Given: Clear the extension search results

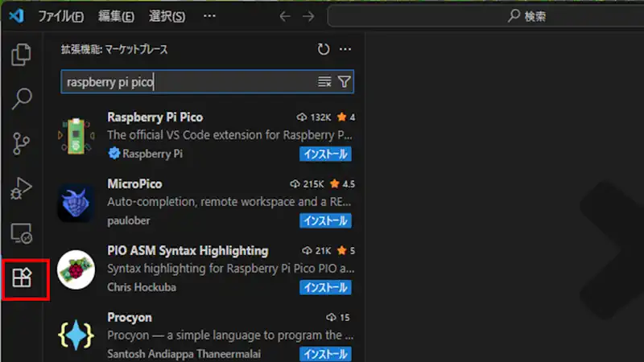Looking at the screenshot, I should click(x=324, y=82).
